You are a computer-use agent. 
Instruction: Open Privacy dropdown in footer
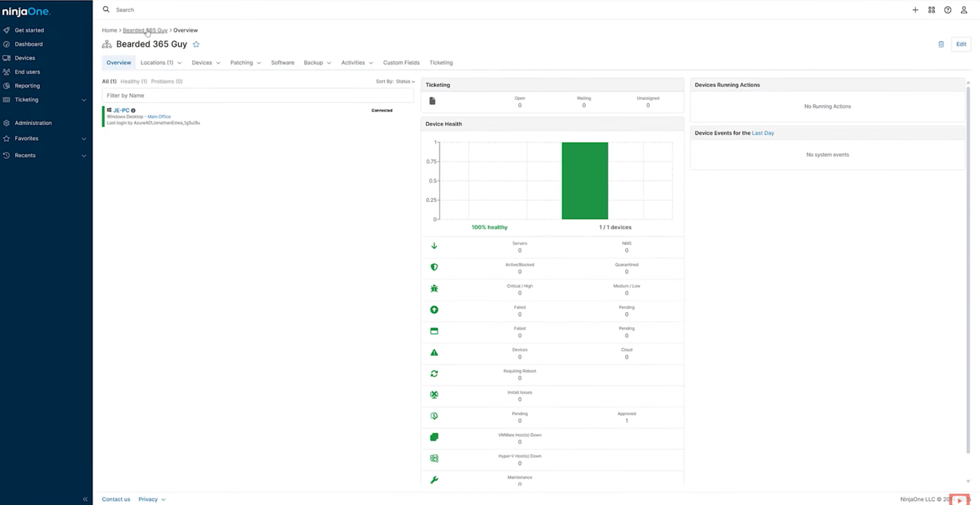[x=152, y=499]
